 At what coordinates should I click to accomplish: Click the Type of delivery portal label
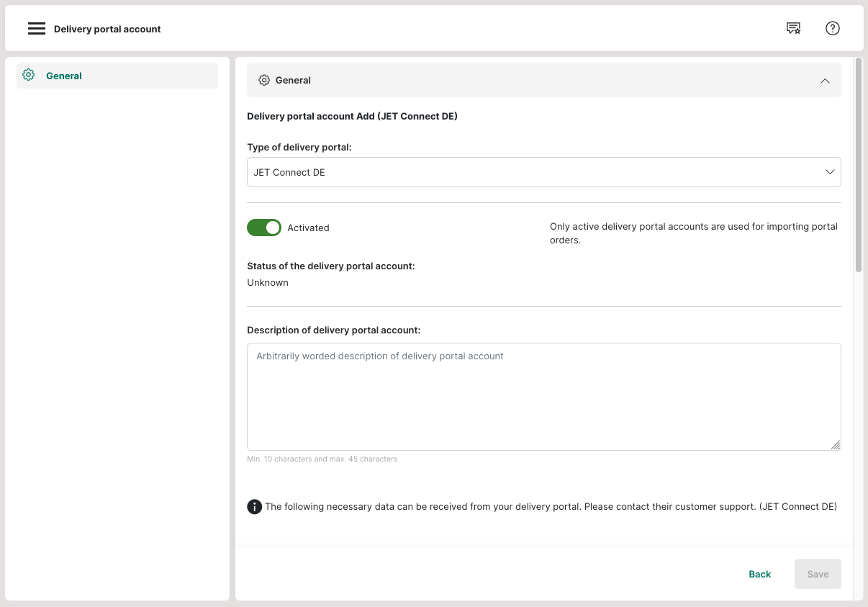[x=299, y=147]
